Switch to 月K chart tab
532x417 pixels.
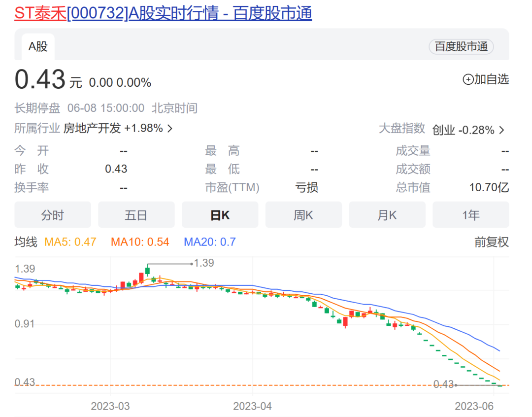387,215
